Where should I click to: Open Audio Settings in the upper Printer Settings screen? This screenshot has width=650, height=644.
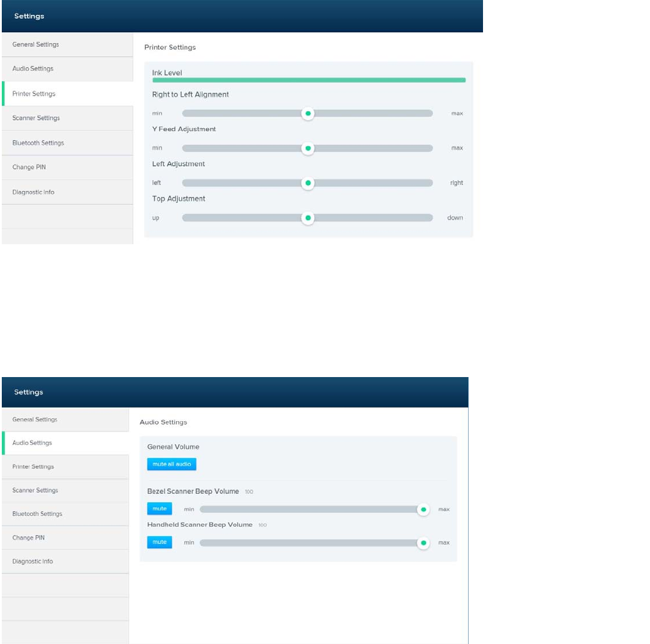click(68, 69)
